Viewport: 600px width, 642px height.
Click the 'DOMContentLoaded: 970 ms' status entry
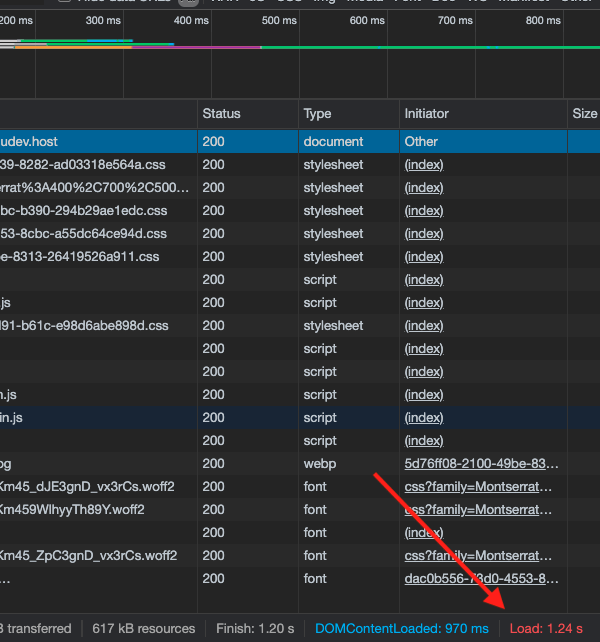pos(402,628)
